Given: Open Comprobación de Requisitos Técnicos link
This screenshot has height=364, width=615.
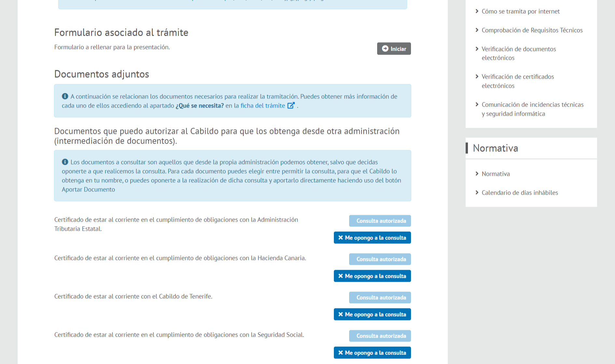Looking at the screenshot, I should (532, 30).
